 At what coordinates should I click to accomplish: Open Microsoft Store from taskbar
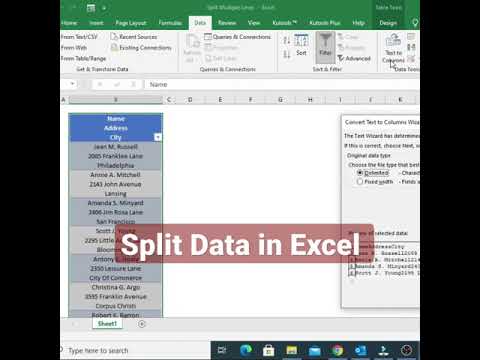click(268, 350)
